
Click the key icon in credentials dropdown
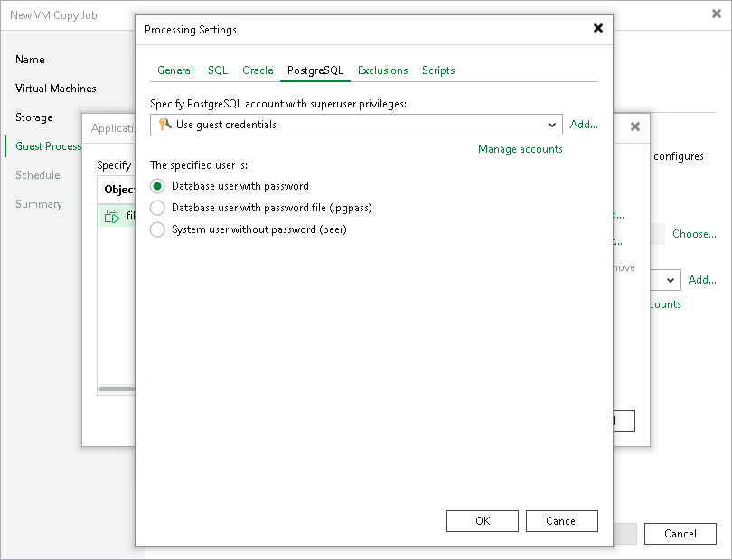tap(164, 124)
